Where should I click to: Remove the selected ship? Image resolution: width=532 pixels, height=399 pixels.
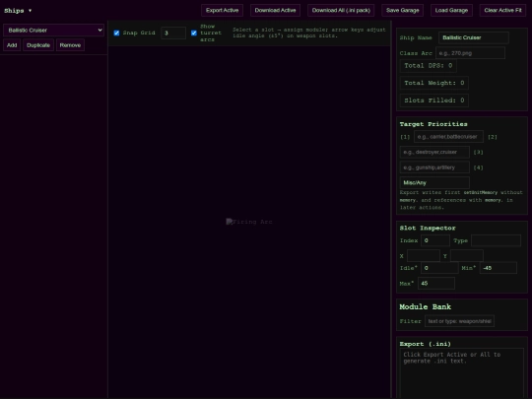click(70, 45)
